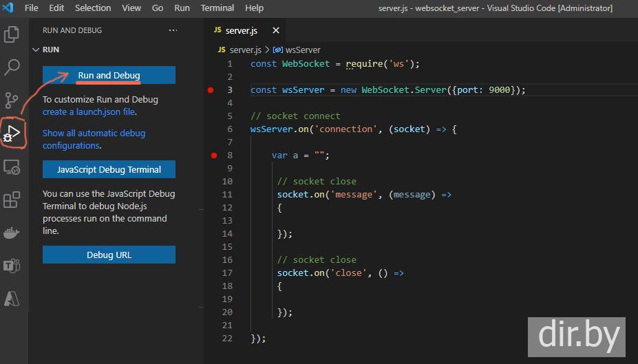Click the Run and Debug button

pyautogui.click(x=109, y=75)
